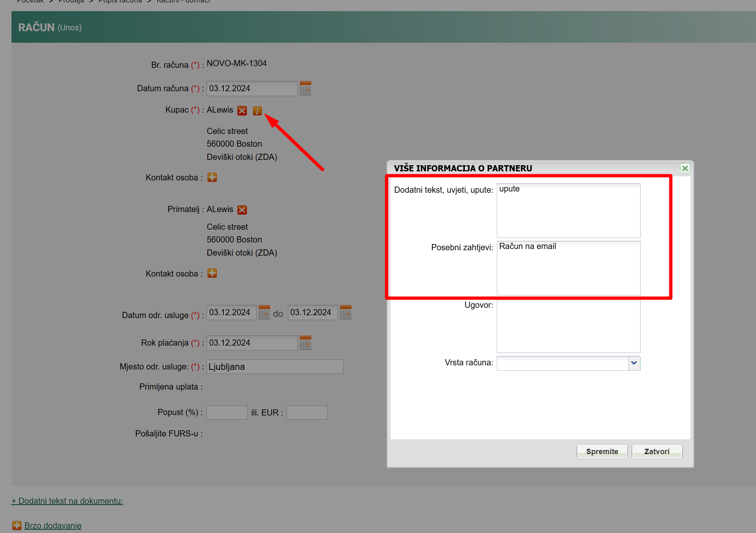
Task: Click the Brzo dodavanje plus icon
Action: pos(17,525)
